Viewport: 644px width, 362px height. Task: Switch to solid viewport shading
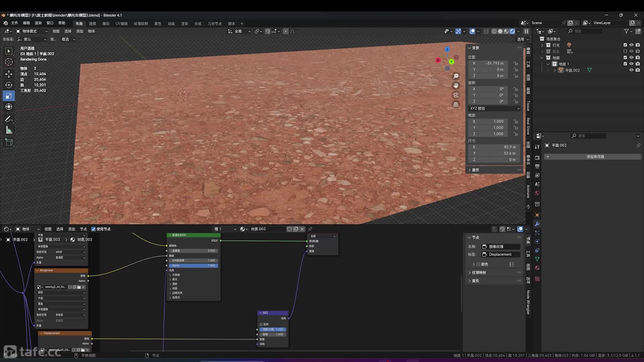(x=500, y=31)
